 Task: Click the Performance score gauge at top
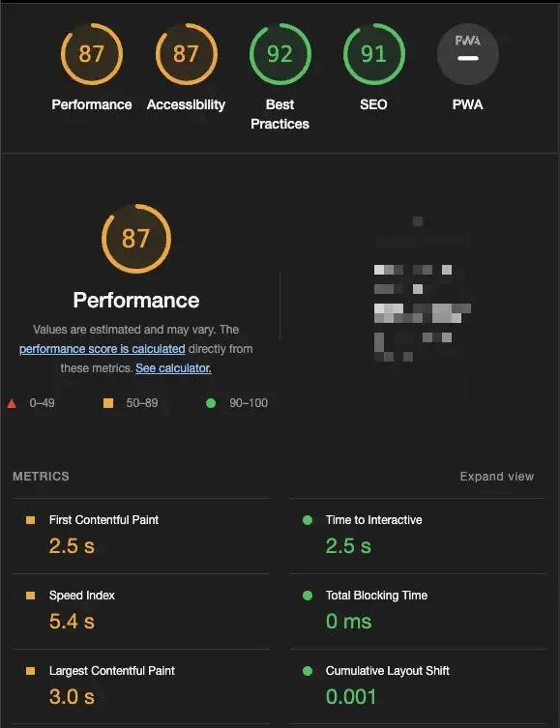[92, 54]
